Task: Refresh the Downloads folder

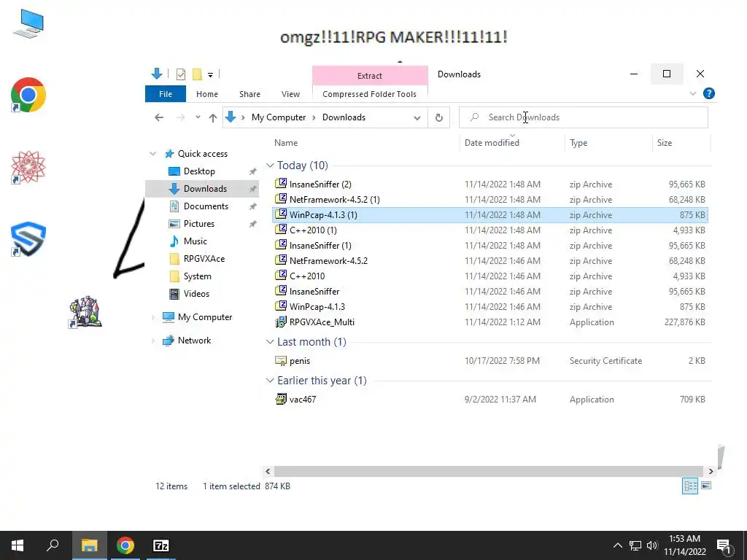Action: pyautogui.click(x=438, y=117)
